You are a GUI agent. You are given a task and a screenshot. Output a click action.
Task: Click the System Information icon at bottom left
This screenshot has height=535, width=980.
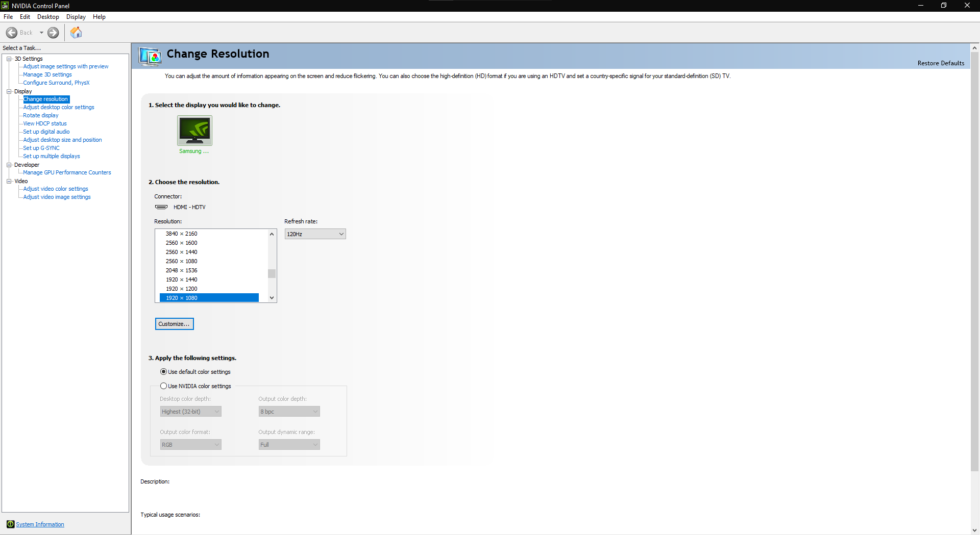click(10, 524)
